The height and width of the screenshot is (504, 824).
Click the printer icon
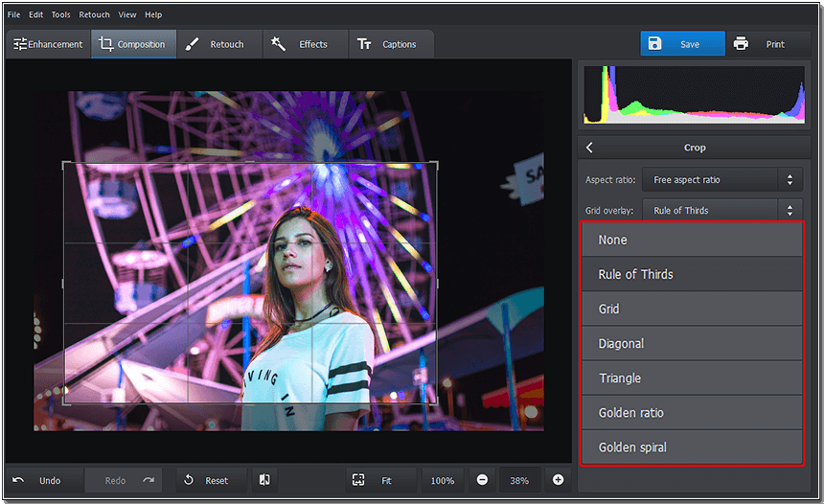click(741, 44)
